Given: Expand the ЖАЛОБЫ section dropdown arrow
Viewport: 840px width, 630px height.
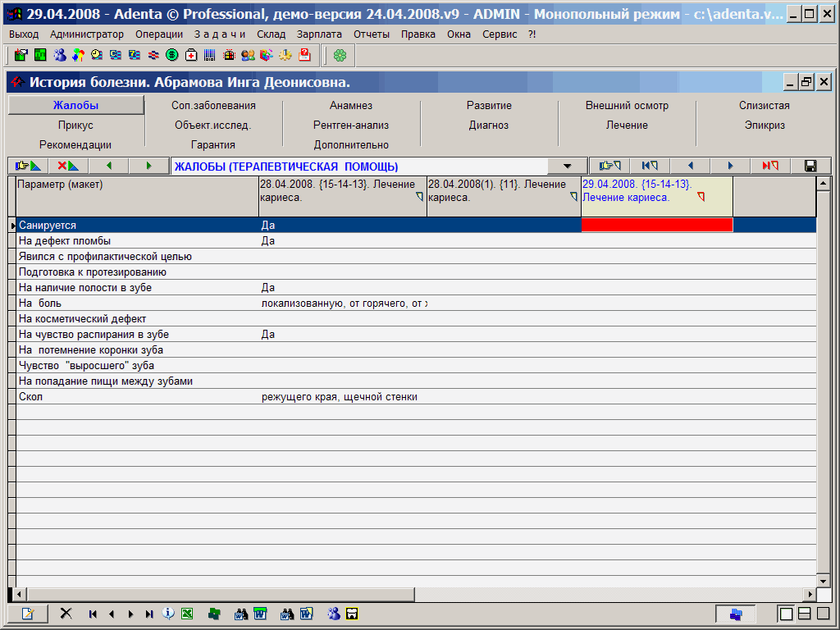Looking at the screenshot, I should tap(568, 167).
